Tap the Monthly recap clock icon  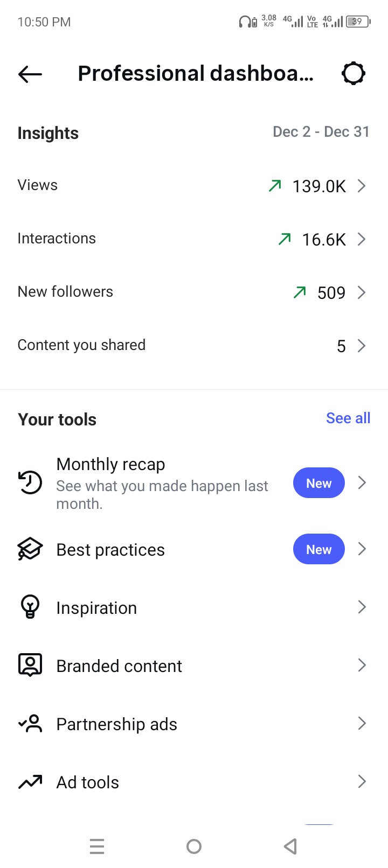(x=30, y=482)
